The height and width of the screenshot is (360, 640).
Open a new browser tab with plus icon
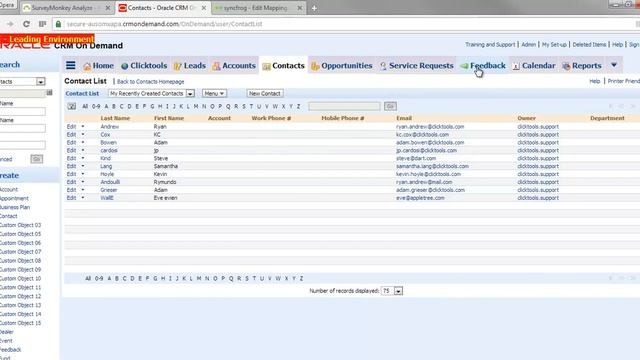(x=314, y=8)
